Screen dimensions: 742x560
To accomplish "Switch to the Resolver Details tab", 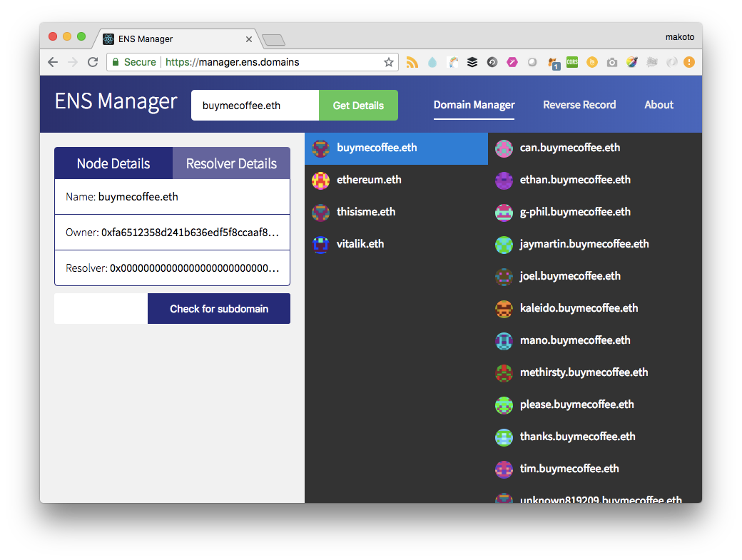I will point(231,163).
